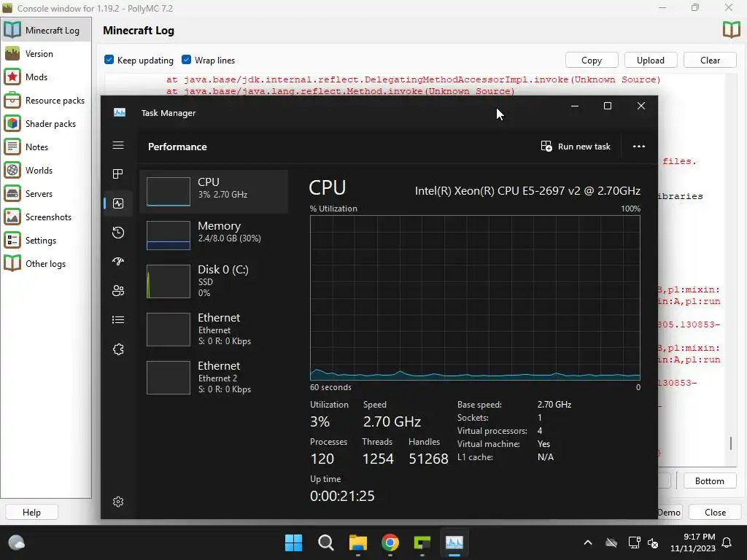Click Clear log button
The height and width of the screenshot is (560, 747).
click(x=710, y=61)
